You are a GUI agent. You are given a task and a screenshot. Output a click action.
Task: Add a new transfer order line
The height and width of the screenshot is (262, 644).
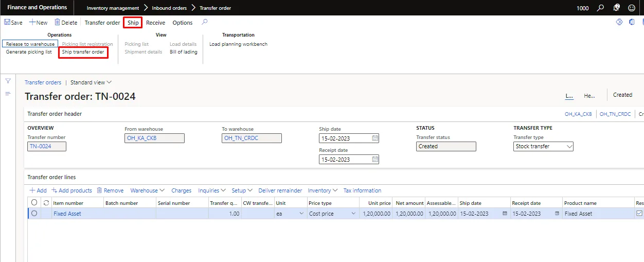pos(38,190)
